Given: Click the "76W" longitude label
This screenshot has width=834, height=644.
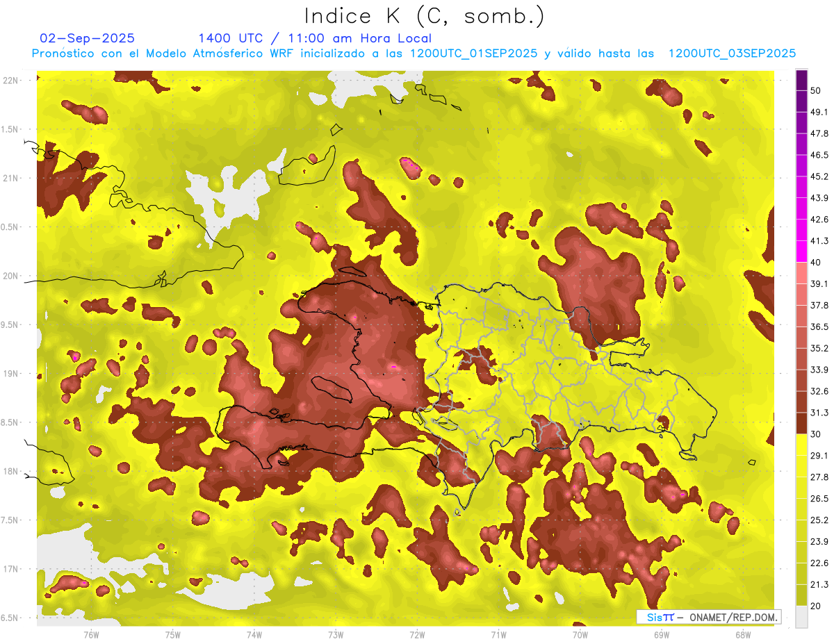Looking at the screenshot, I should [x=91, y=634].
